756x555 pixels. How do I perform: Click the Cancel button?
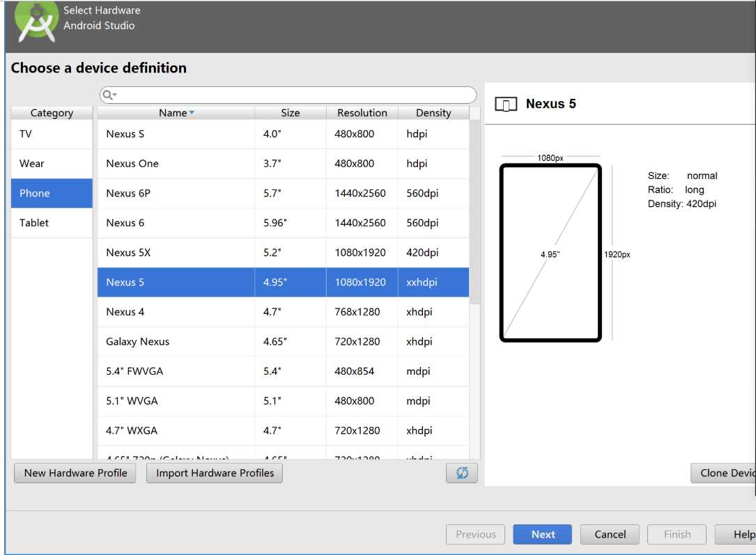point(610,534)
